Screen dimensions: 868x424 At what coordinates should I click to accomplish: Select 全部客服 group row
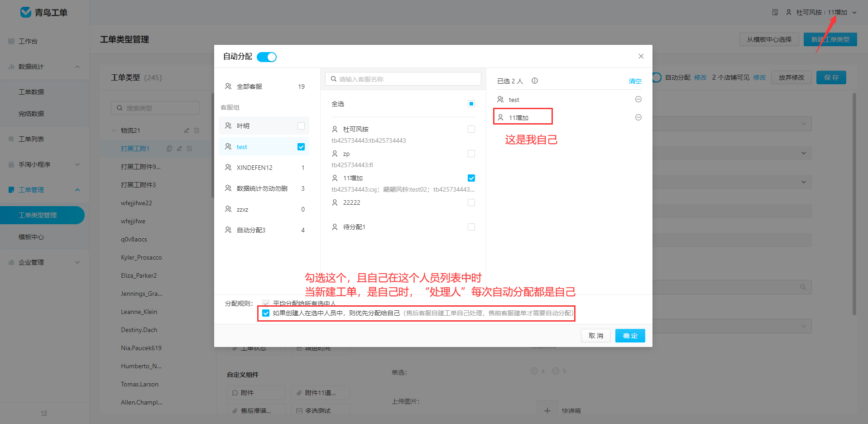pyautogui.click(x=264, y=86)
